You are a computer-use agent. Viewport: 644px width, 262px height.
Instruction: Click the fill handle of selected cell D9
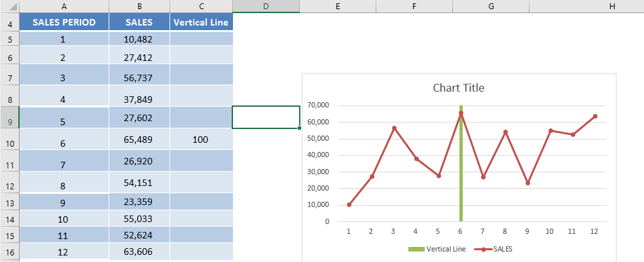pyautogui.click(x=299, y=128)
